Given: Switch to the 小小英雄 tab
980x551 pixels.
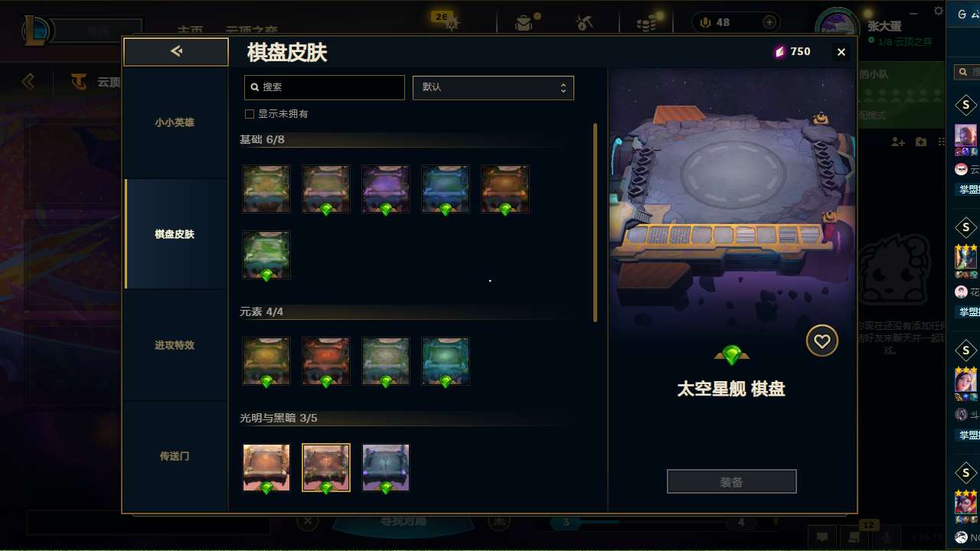Looking at the screenshot, I should [175, 122].
